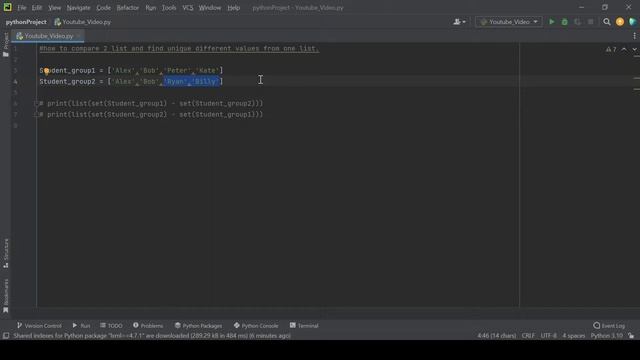
Task: Open Search Everywhere magnifier icon
Action: [x=607, y=22]
